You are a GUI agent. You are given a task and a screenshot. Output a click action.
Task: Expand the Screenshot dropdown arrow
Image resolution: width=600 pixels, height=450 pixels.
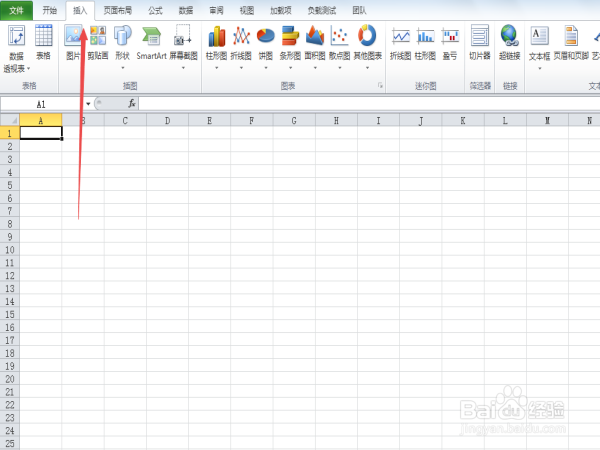[183, 68]
